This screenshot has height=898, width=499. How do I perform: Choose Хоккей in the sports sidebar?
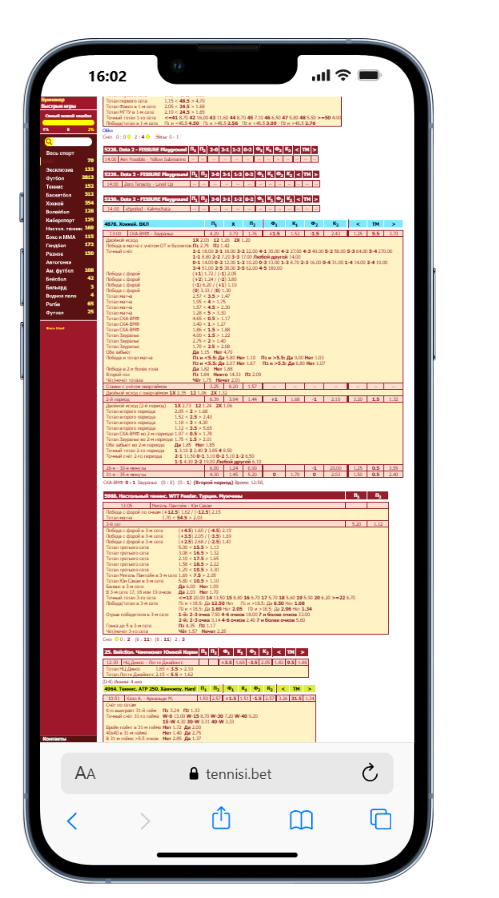55,203
